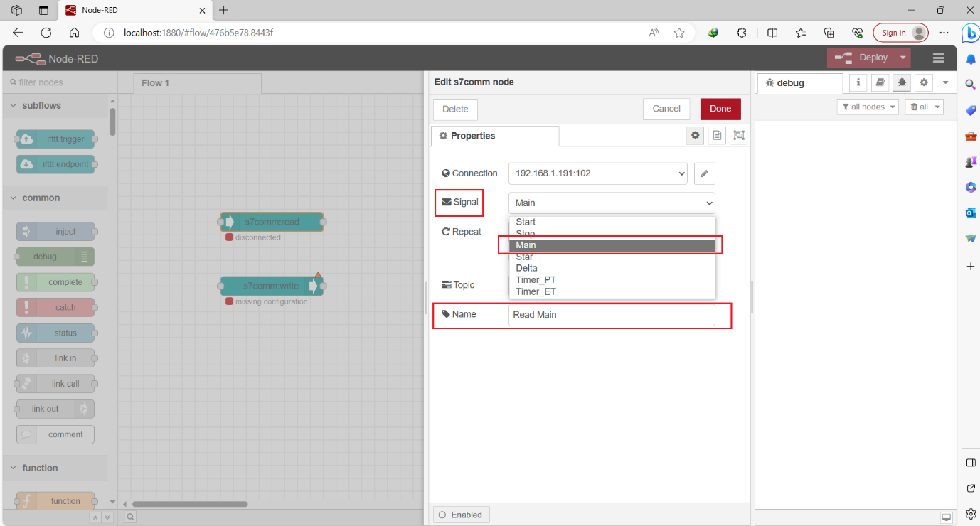Open node appearance settings icon
This screenshot has width=980, height=526.
click(738, 135)
